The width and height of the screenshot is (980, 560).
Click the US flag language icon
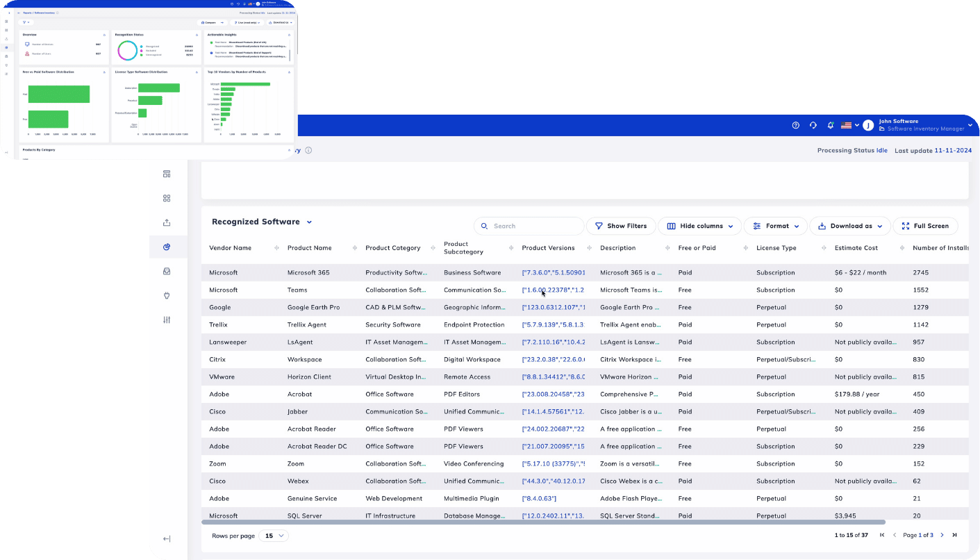point(846,126)
